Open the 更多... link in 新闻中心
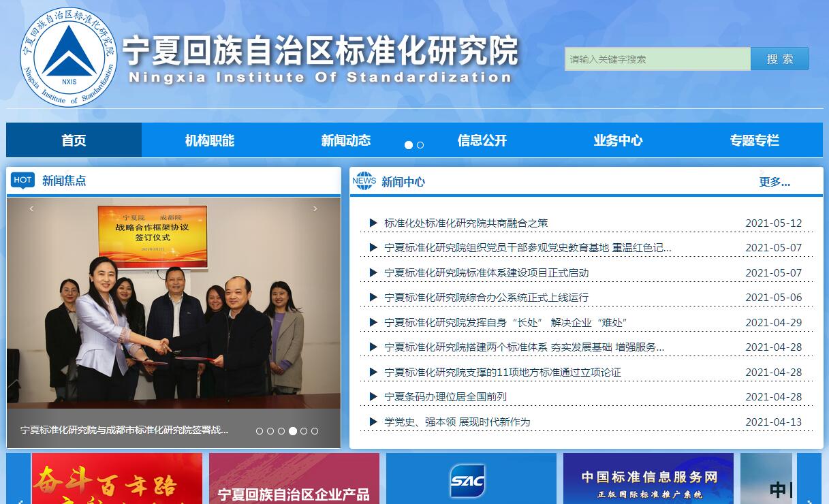The height and width of the screenshot is (504, 829). click(x=775, y=182)
